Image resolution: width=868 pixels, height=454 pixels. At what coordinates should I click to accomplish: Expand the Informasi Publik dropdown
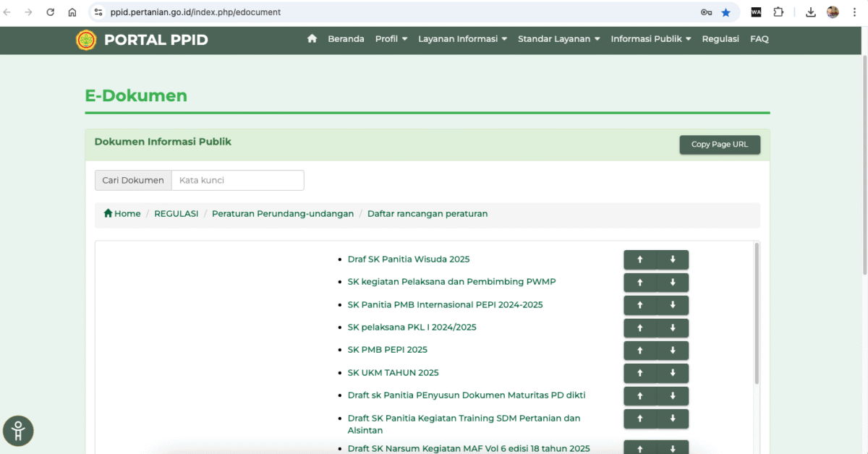[x=651, y=39]
